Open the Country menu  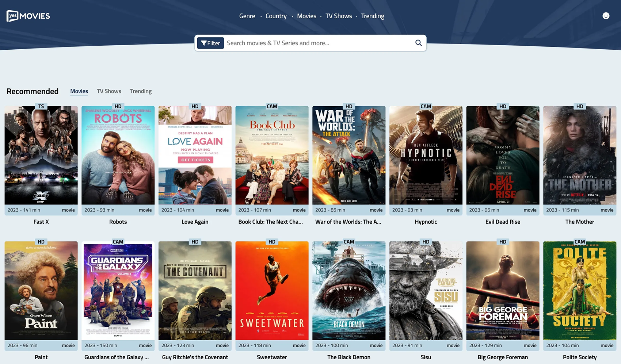276,16
